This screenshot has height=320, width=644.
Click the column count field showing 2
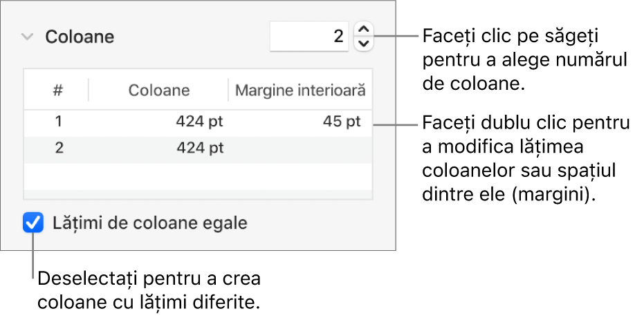pos(309,36)
